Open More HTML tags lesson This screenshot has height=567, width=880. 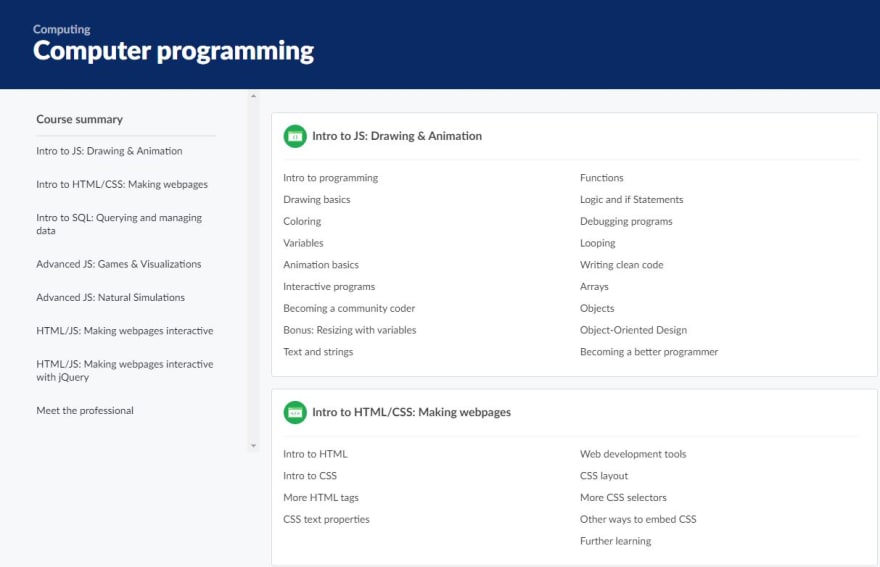point(320,497)
